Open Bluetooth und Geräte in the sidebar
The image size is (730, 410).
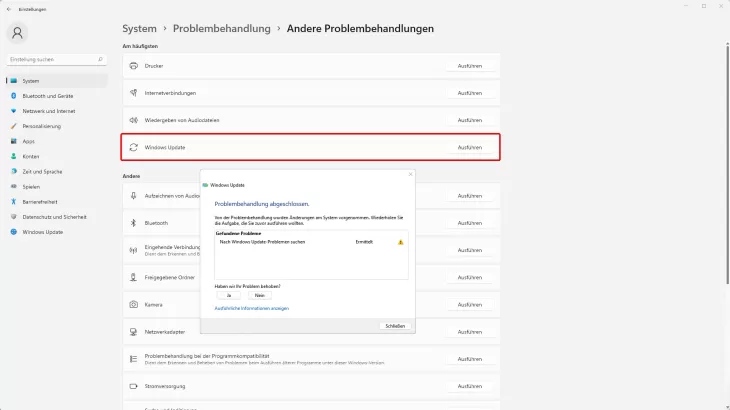pos(46,96)
